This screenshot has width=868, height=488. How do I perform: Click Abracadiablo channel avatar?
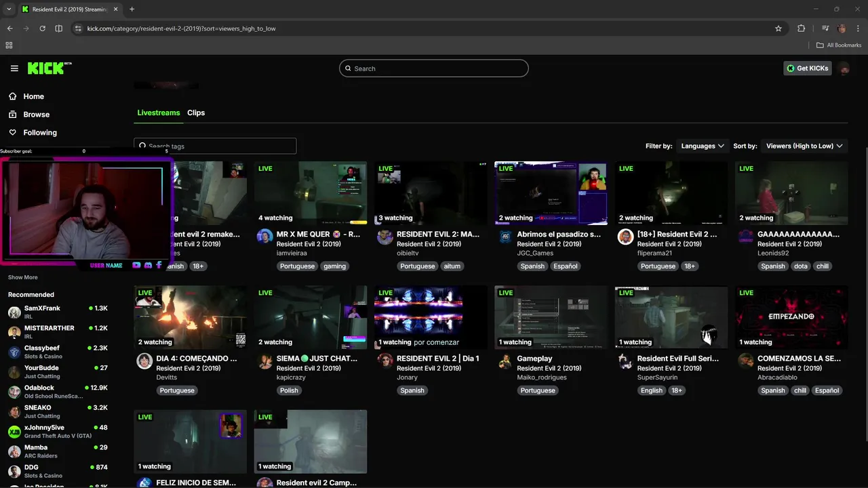tap(745, 361)
